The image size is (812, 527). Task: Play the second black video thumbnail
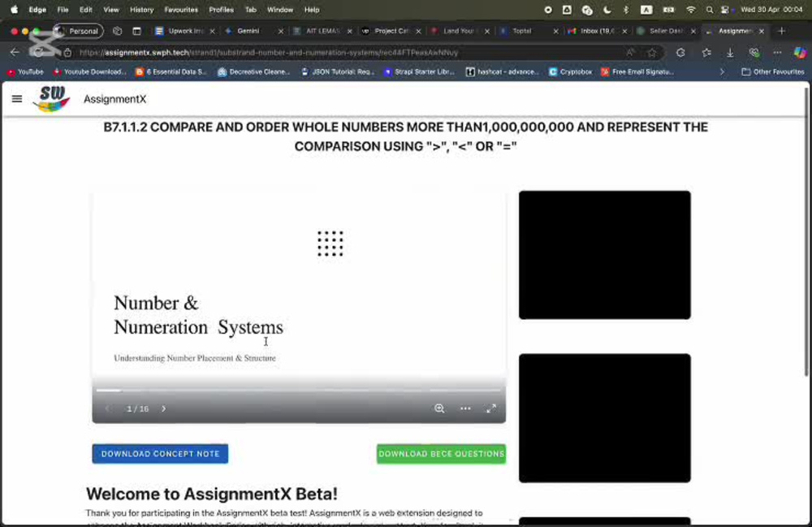(x=604, y=417)
